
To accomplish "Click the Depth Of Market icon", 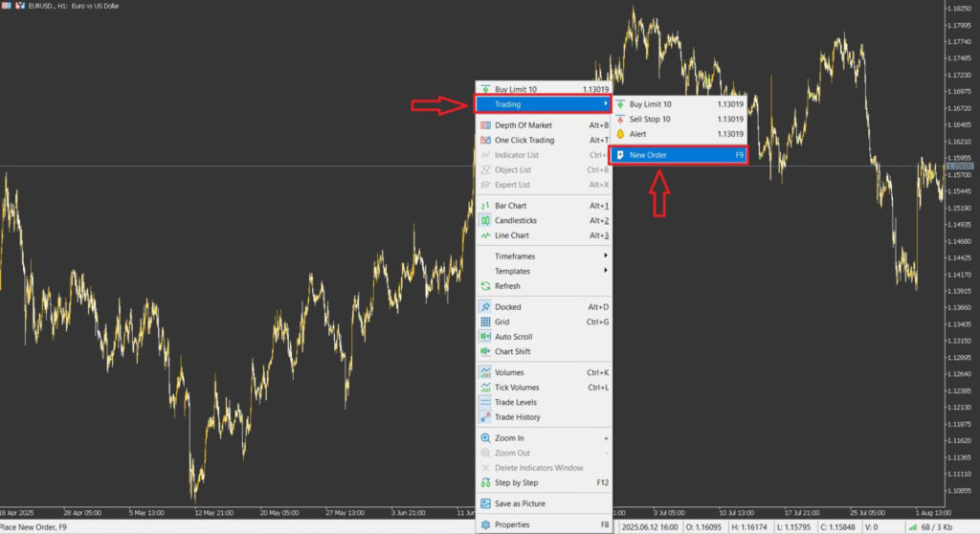I will pos(486,125).
